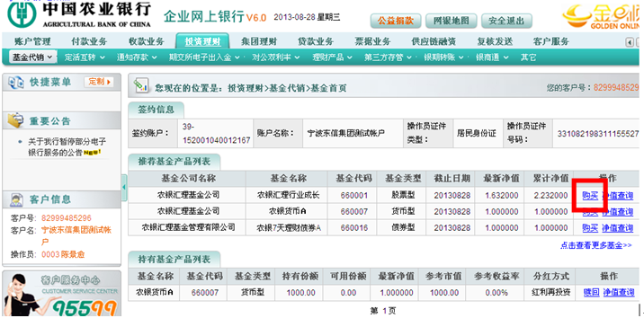Click the 2.232000 cumulative net value

tap(550, 196)
